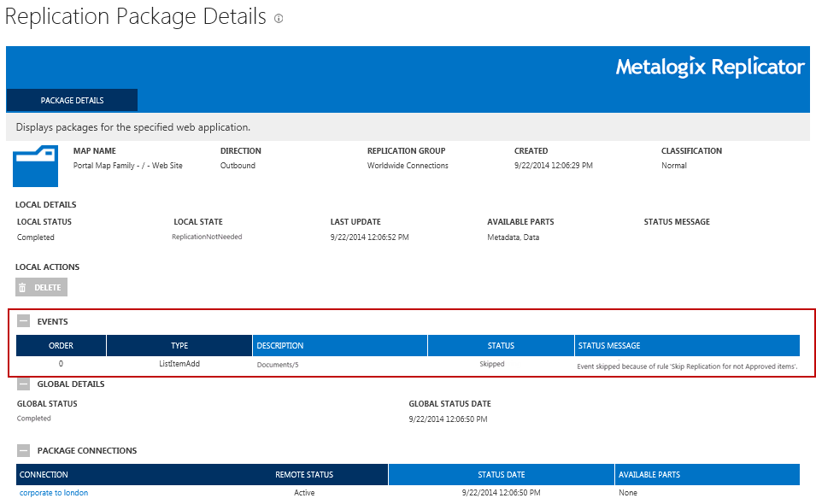
Task: Click the Status Date column header
Action: tap(502, 475)
